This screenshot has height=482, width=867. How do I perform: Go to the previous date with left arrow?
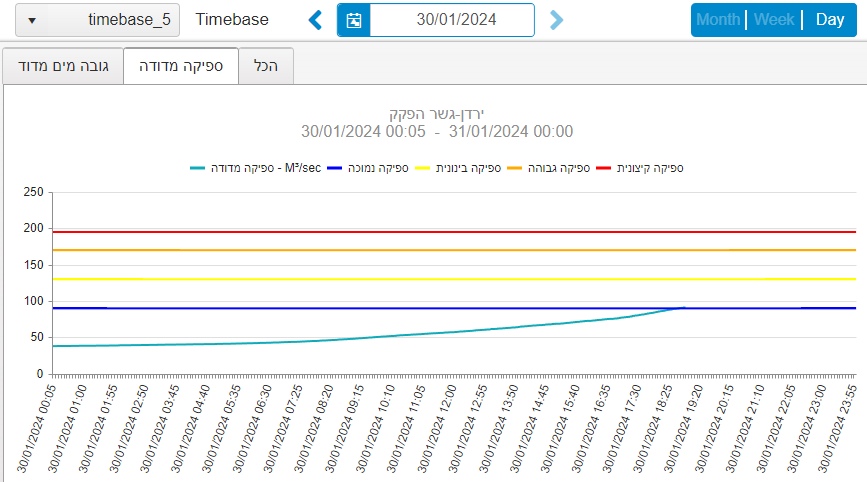(x=315, y=20)
